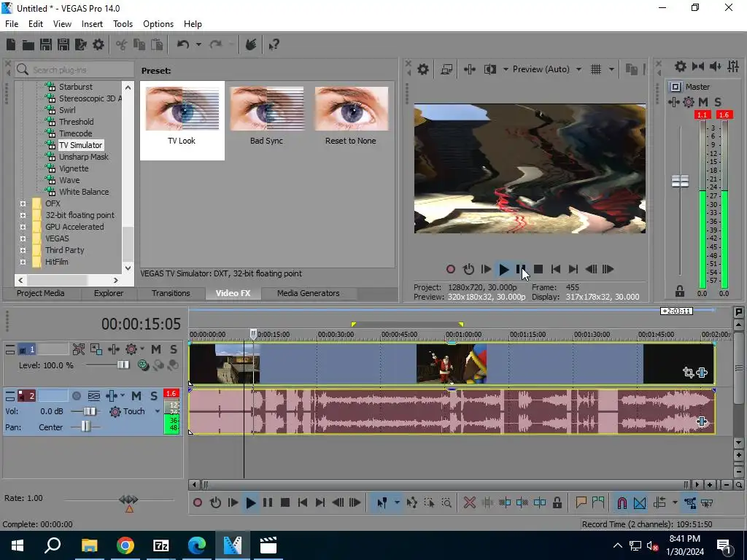Expand the OFX folder
Image resolution: width=747 pixels, height=560 pixels.
23,203
